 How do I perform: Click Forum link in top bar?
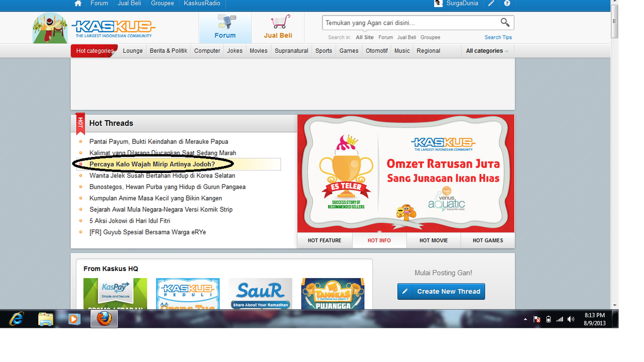tap(99, 4)
